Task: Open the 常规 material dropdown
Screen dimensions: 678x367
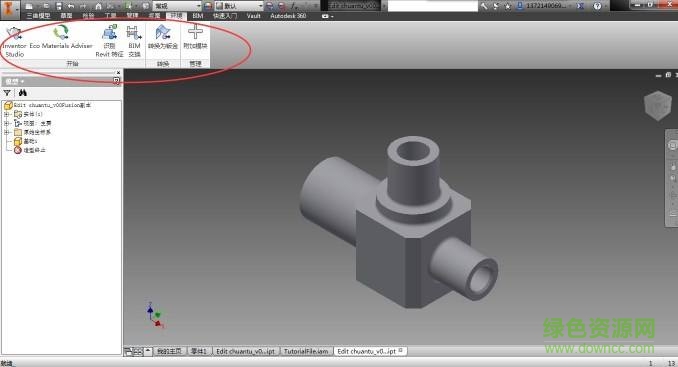Action: pyautogui.click(x=178, y=6)
